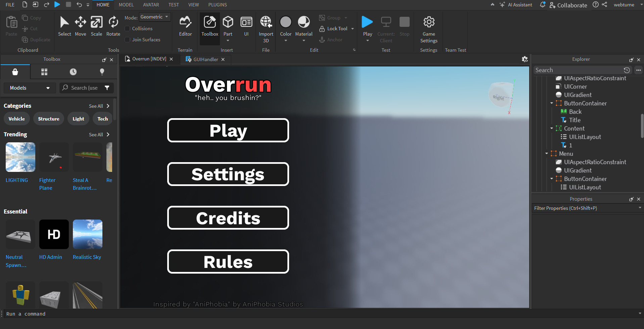Open Import 3D
Screen dimensions: 644x329
tap(266, 29)
